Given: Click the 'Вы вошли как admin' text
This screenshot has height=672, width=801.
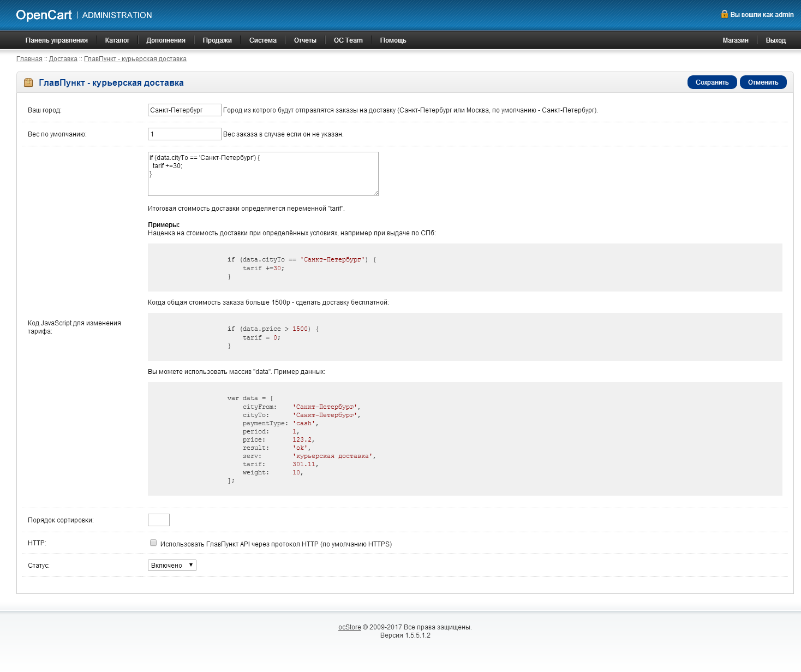Looking at the screenshot, I should point(762,15).
